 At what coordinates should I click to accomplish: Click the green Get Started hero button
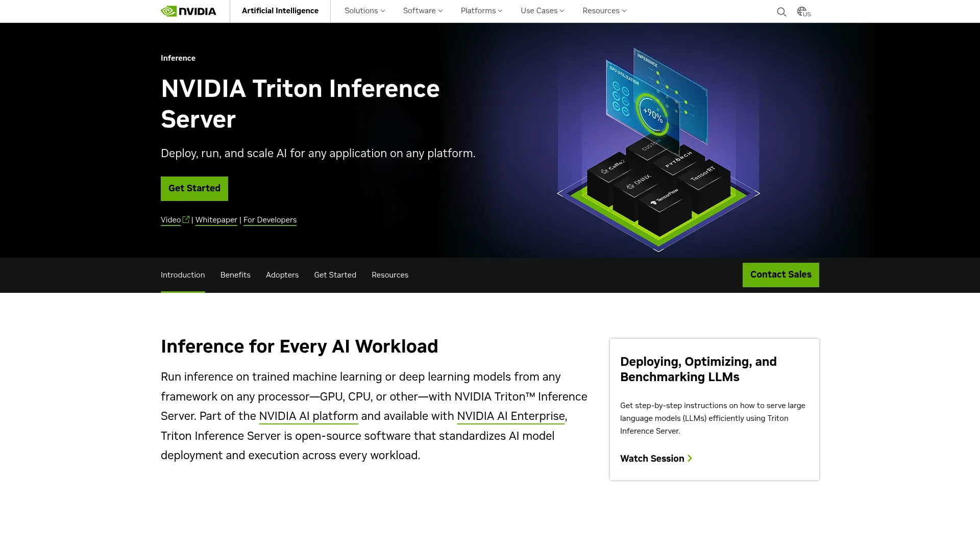click(x=194, y=189)
